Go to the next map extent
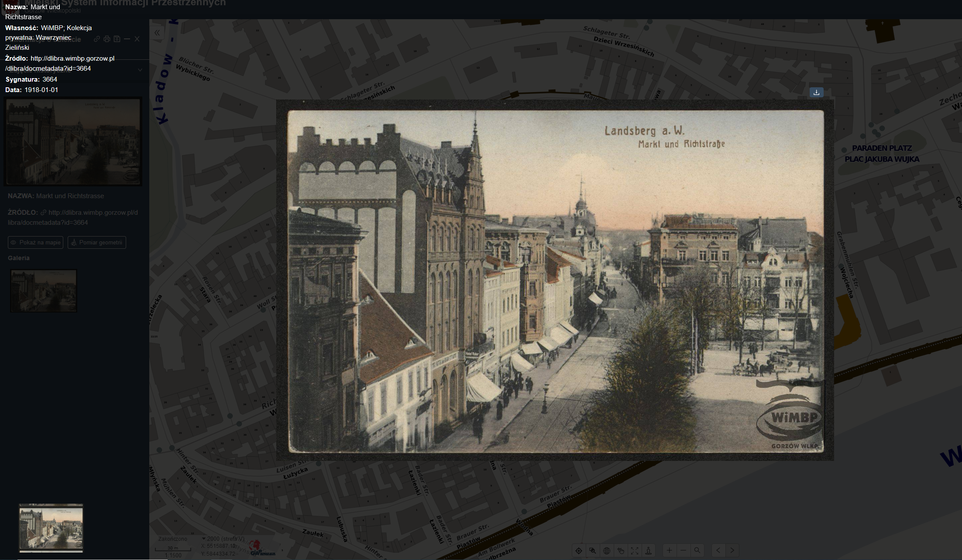Viewport: 962px width, 560px height. coord(732,550)
